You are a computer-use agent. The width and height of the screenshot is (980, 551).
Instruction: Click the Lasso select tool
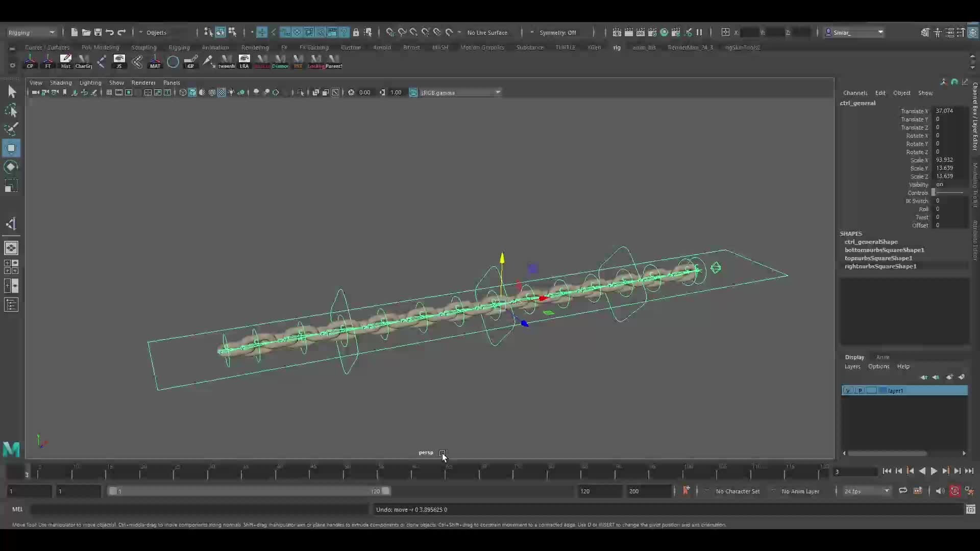point(11,111)
